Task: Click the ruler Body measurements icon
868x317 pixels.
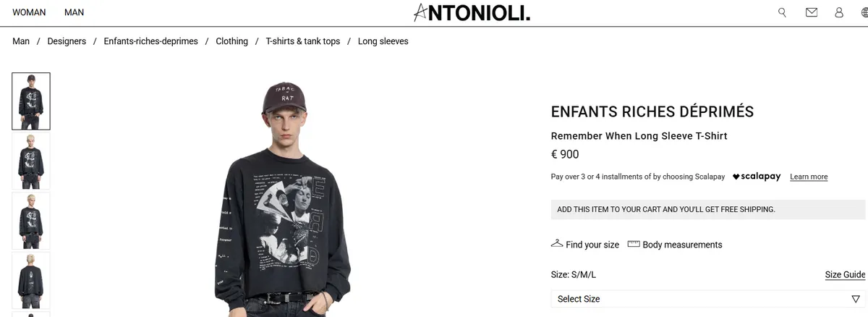Action: click(634, 244)
